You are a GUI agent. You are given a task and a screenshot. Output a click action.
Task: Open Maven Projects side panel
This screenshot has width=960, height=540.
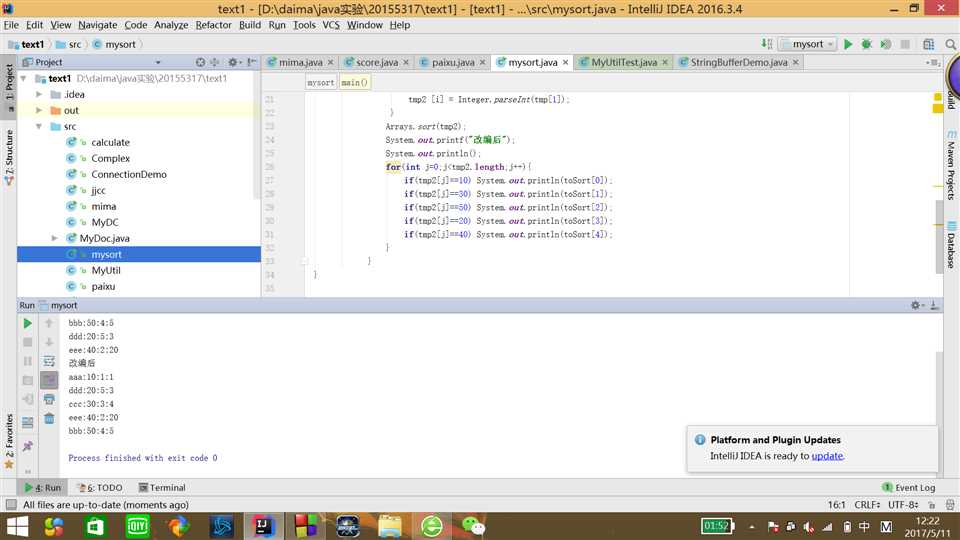tap(951, 164)
